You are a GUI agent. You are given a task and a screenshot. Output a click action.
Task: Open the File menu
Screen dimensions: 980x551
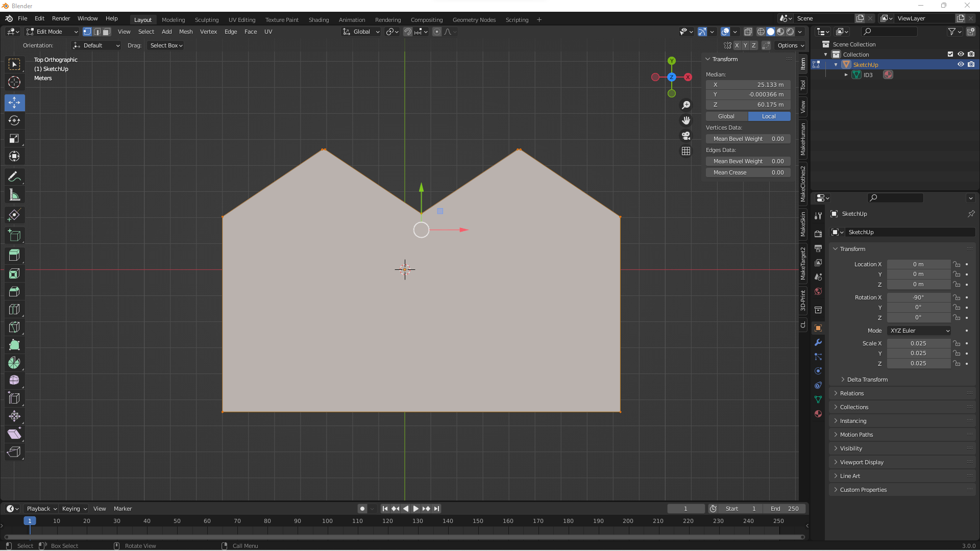click(22, 18)
